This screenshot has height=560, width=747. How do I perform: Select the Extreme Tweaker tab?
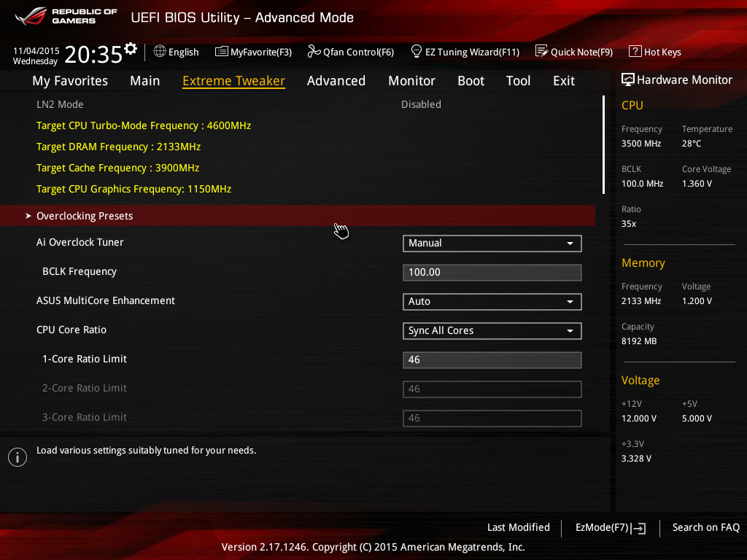pyautogui.click(x=234, y=81)
